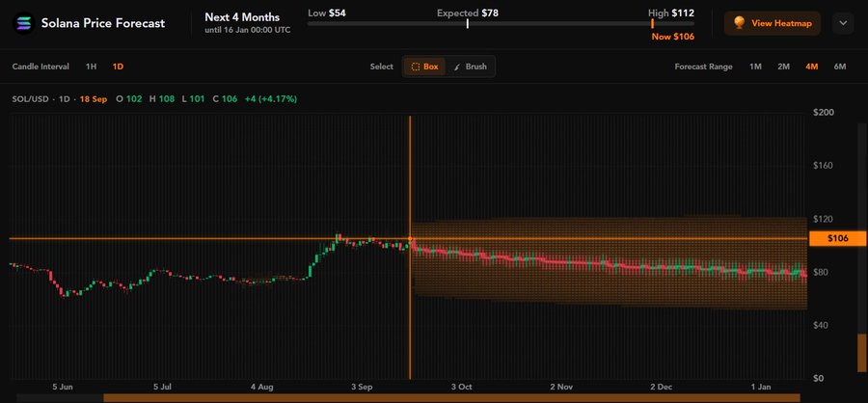Screen dimensions: 868x403
Task: Click the $80 price axis label
Action: (x=821, y=272)
